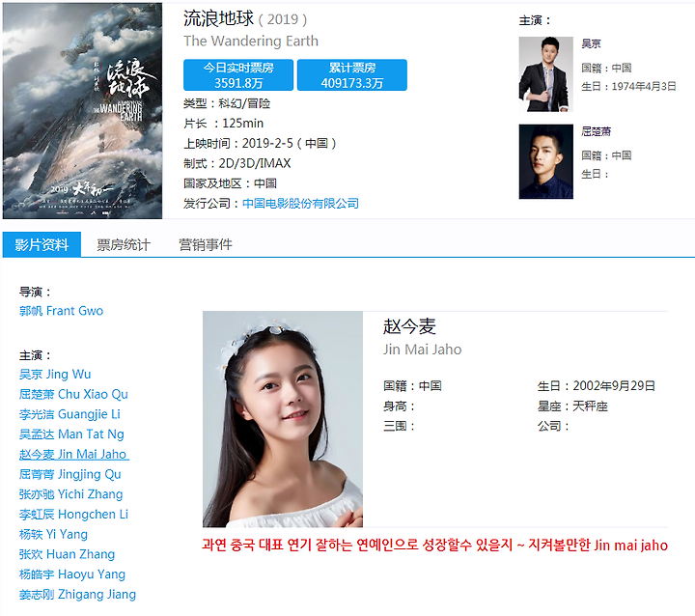Click 吴京's portrait thumbnail in 主演

pos(546,74)
